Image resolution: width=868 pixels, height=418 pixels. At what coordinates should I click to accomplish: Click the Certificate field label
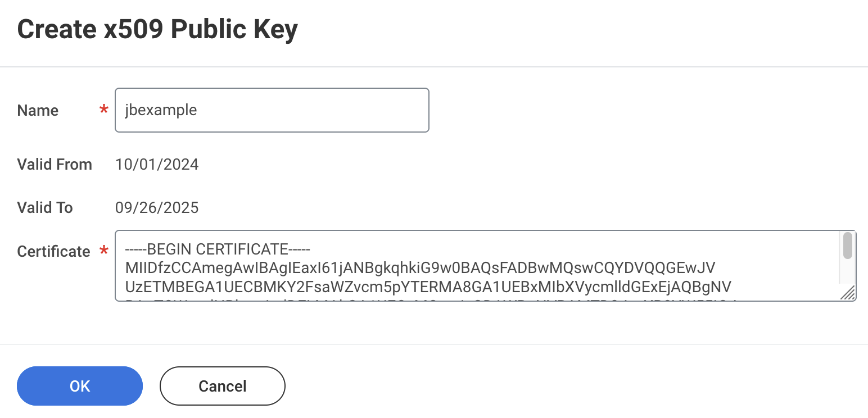[53, 252]
